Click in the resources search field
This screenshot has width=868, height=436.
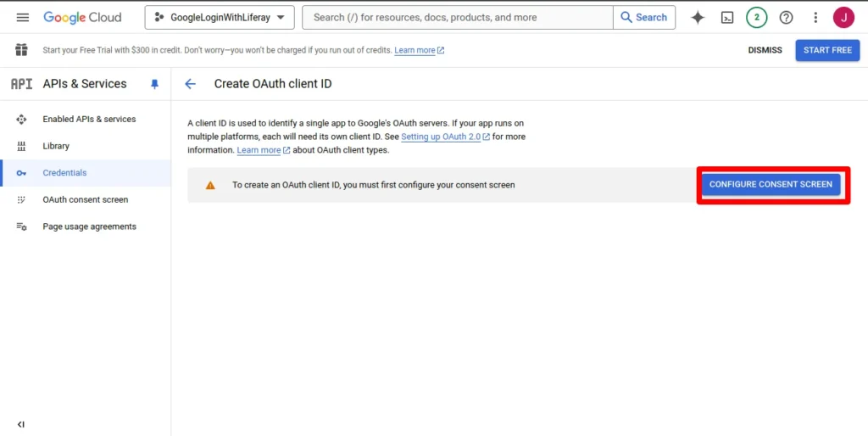(x=458, y=17)
